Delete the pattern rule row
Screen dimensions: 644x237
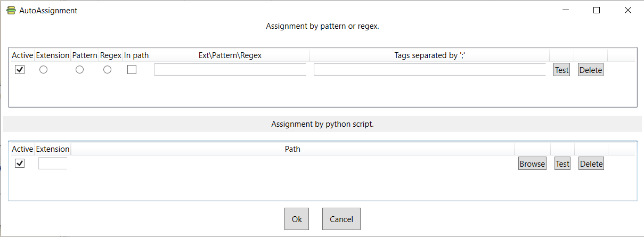(x=590, y=70)
